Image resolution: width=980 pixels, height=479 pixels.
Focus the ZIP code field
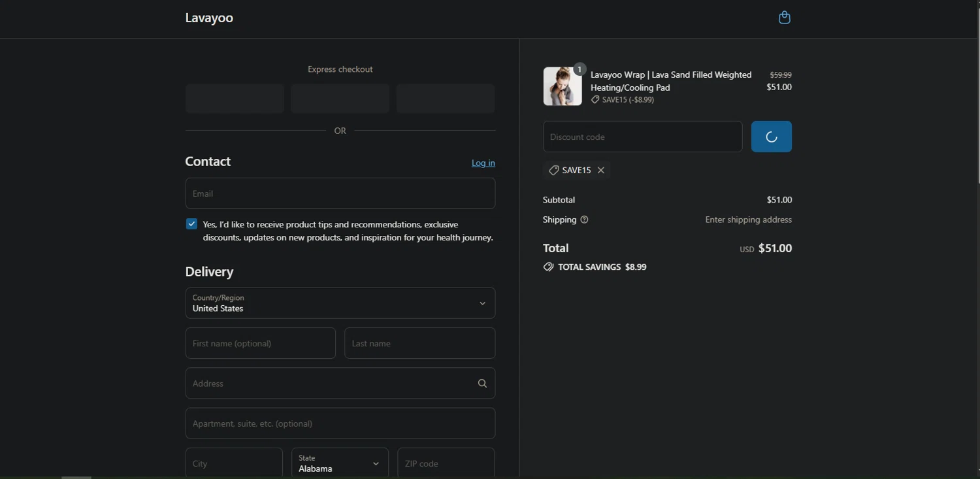coord(446,463)
